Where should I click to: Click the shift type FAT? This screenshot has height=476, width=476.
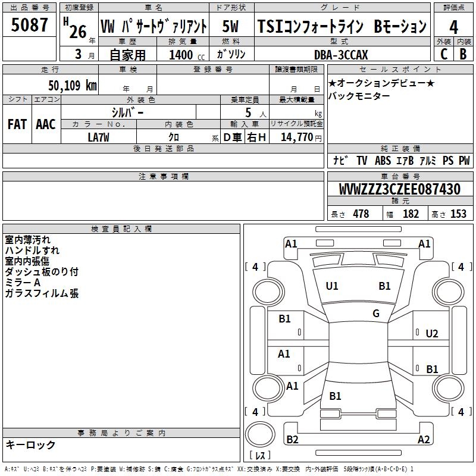[17, 124]
